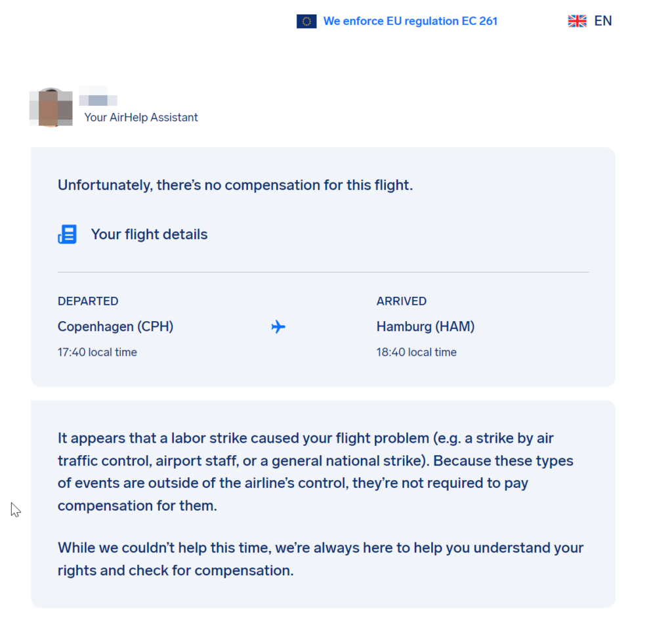Image resolution: width=672 pixels, height=618 pixels.
Task: Click the Hamburg (HAM) arrival airport
Action: 425,327
